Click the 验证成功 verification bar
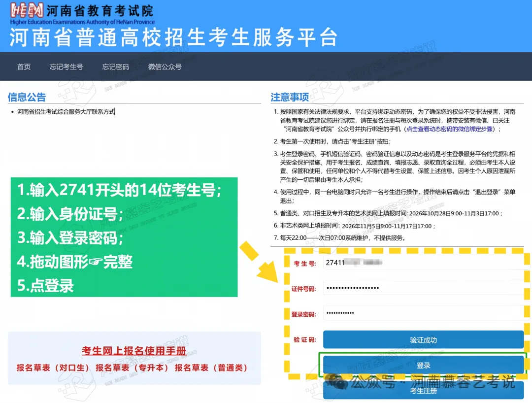The width and height of the screenshot is (532, 403). click(x=424, y=339)
